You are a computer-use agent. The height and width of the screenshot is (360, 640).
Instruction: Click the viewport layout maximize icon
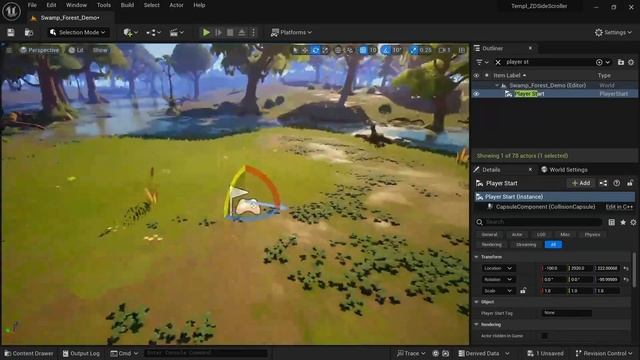tap(462, 50)
